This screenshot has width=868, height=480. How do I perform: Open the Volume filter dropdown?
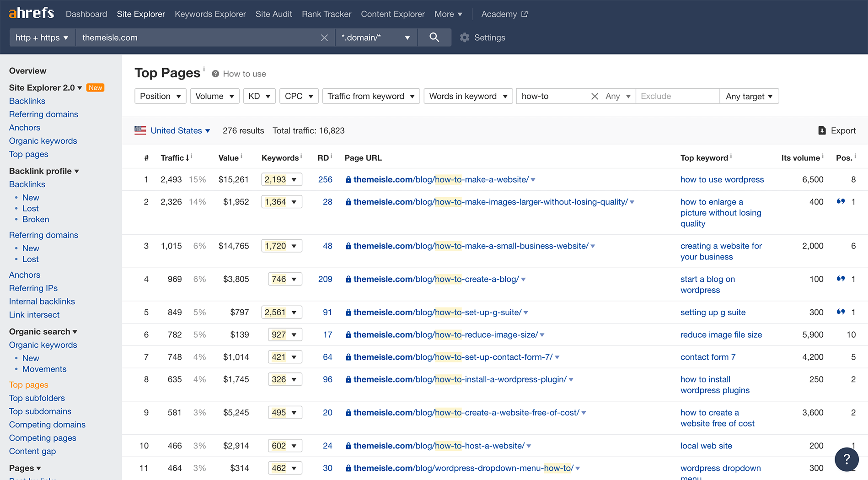pyautogui.click(x=214, y=96)
